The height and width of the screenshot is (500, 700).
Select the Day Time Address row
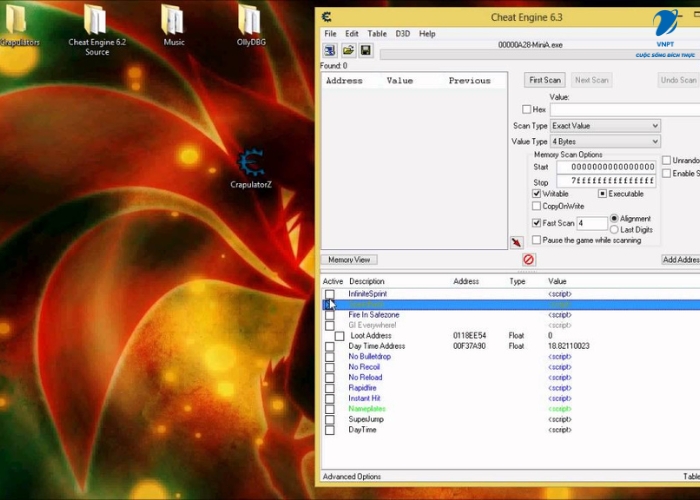coord(510,346)
